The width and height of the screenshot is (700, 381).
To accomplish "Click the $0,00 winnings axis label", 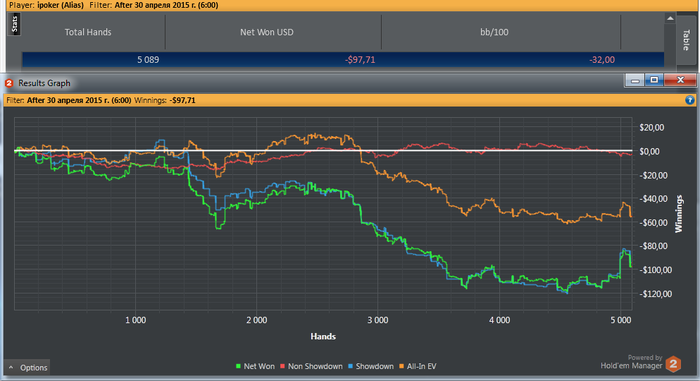I will tap(650, 151).
